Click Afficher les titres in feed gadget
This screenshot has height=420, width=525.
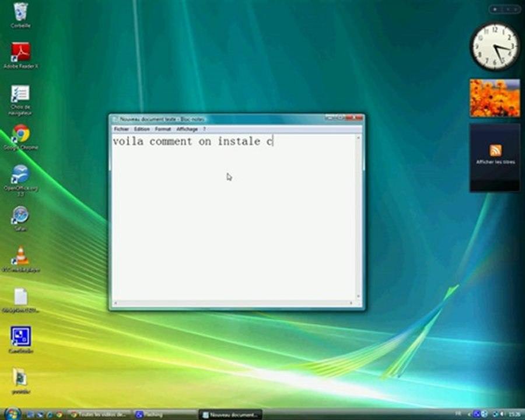(x=495, y=162)
